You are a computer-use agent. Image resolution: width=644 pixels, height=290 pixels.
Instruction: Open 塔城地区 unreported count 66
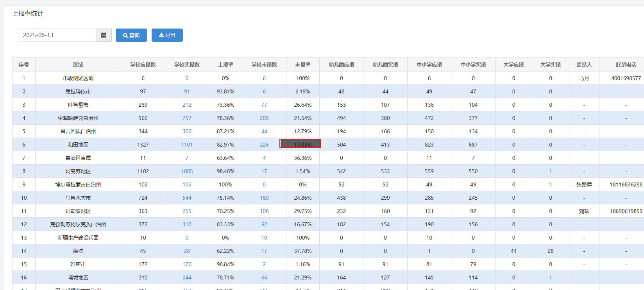click(264, 277)
